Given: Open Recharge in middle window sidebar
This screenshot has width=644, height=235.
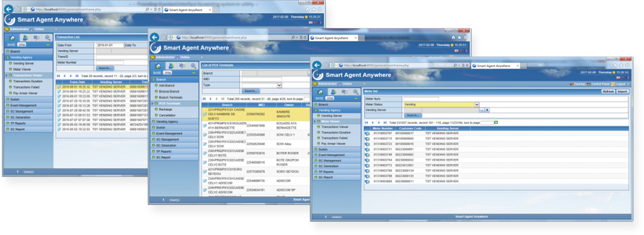Looking at the screenshot, I should pos(166,109).
